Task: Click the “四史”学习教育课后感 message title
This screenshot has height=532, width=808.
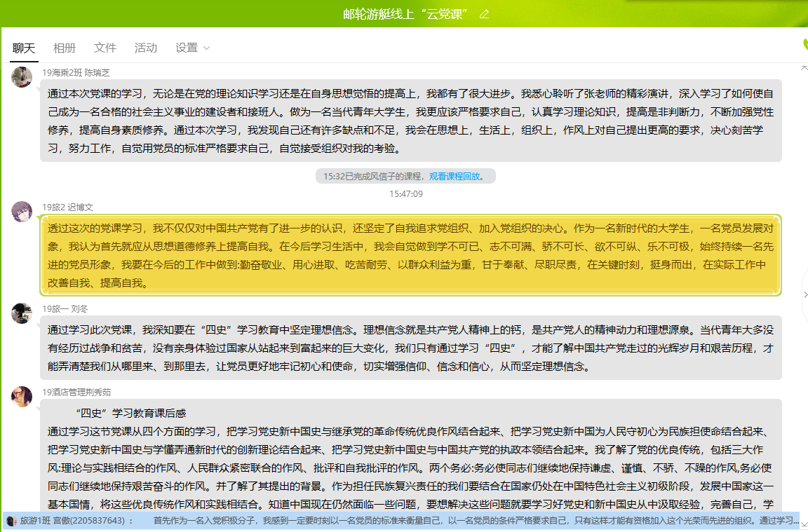Action: click(x=131, y=413)
